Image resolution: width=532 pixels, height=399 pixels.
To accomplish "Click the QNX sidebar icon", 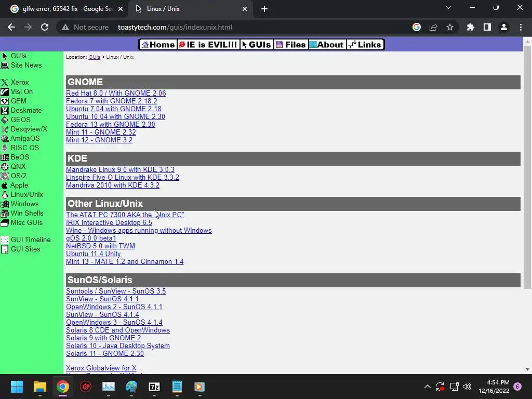I will click(4, 166).
